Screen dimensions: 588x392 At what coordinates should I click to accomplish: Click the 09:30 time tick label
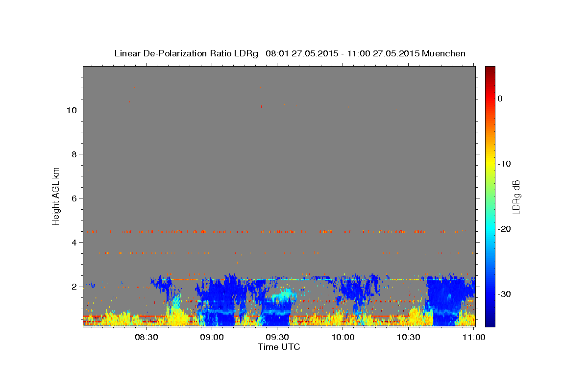click(x=277, y=337)
